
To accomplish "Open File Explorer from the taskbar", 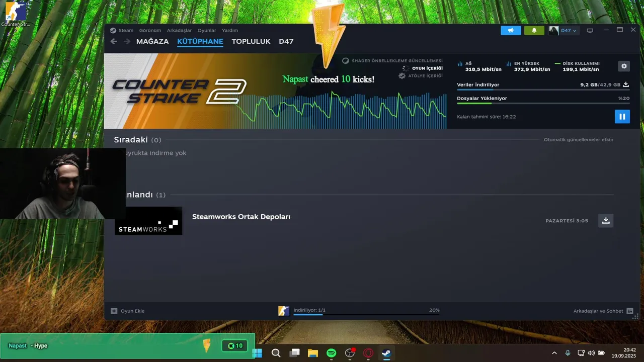I will click(x=313, y=353).
